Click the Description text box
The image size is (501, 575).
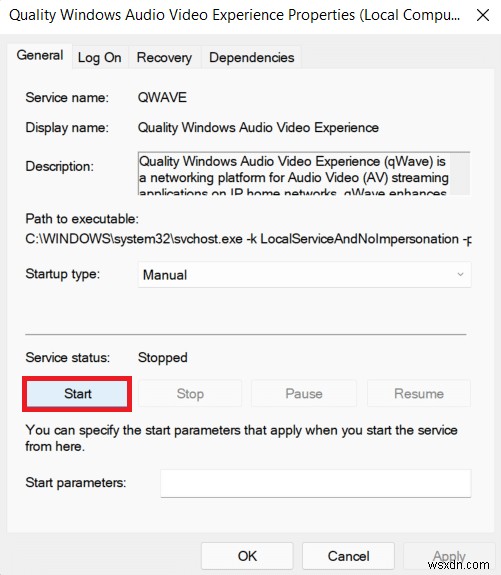point(304,173)
